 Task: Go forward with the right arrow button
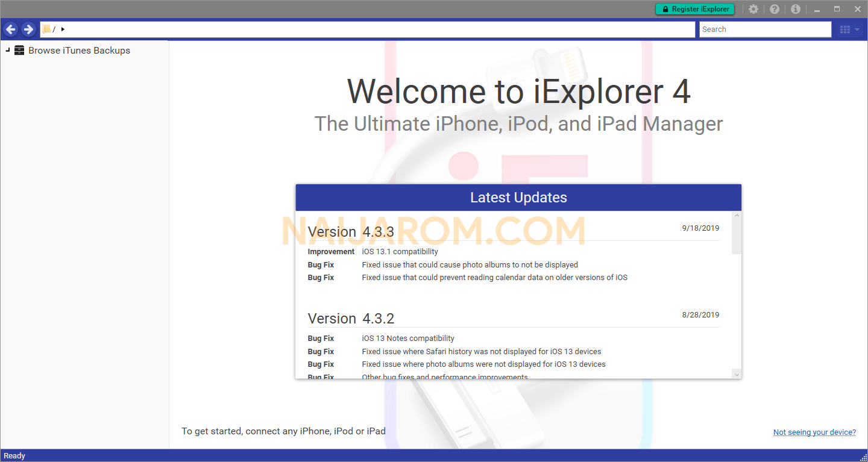click(28, 29)
